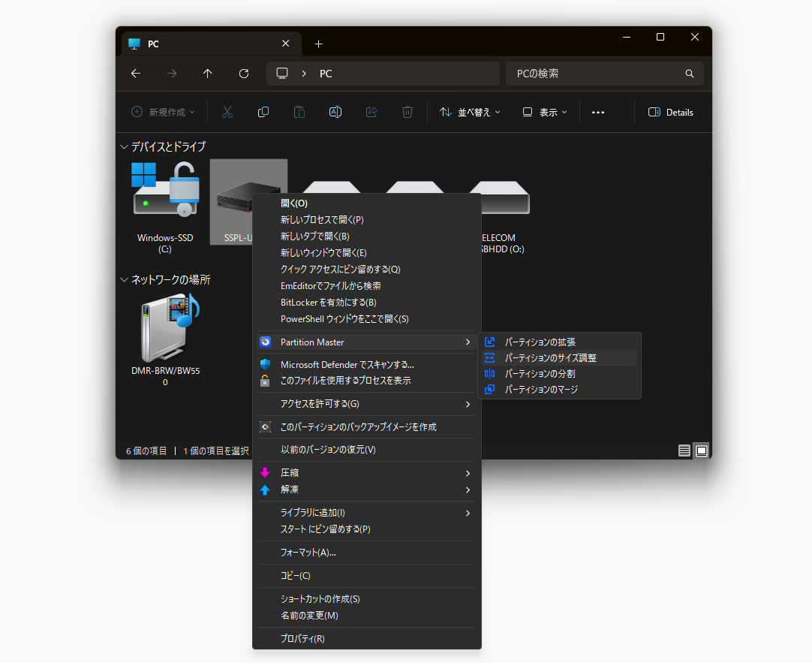Choose パーティションのサイズ調整 option
This screenshot has width=812, height=663.
coord(559,358)
